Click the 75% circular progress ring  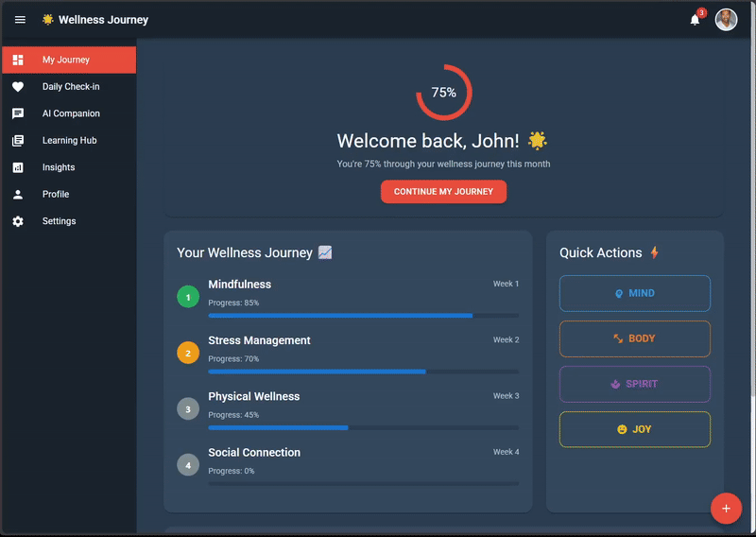tap(443, 92)
